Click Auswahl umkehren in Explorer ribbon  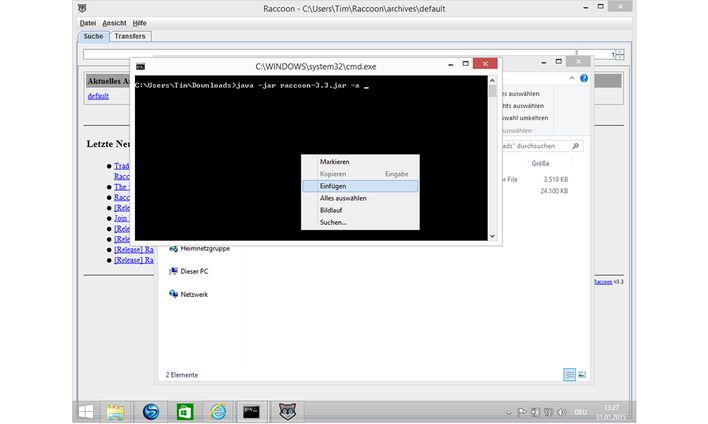coord(525,118)
